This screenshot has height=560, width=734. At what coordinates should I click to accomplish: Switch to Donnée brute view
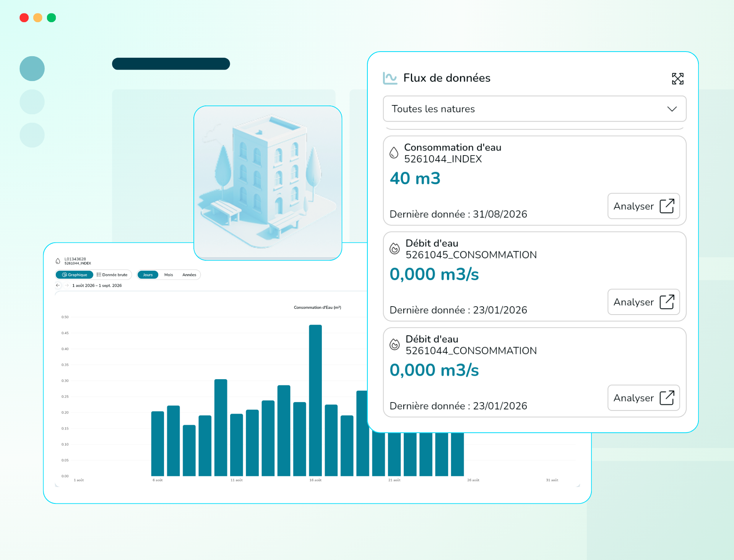tap(112, 275)
